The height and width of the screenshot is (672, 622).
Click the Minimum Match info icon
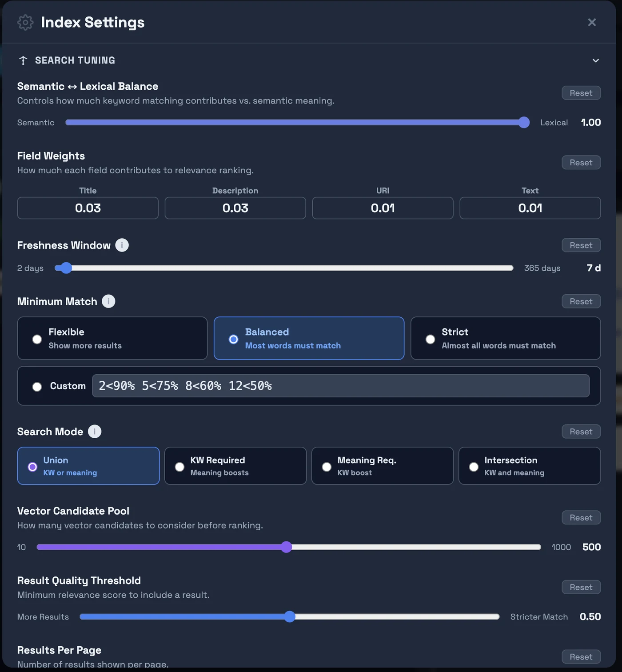click(x=108, y=301)
